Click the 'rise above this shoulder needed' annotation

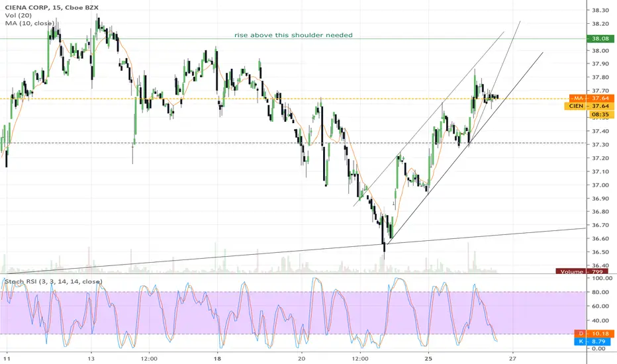point(293,35)
